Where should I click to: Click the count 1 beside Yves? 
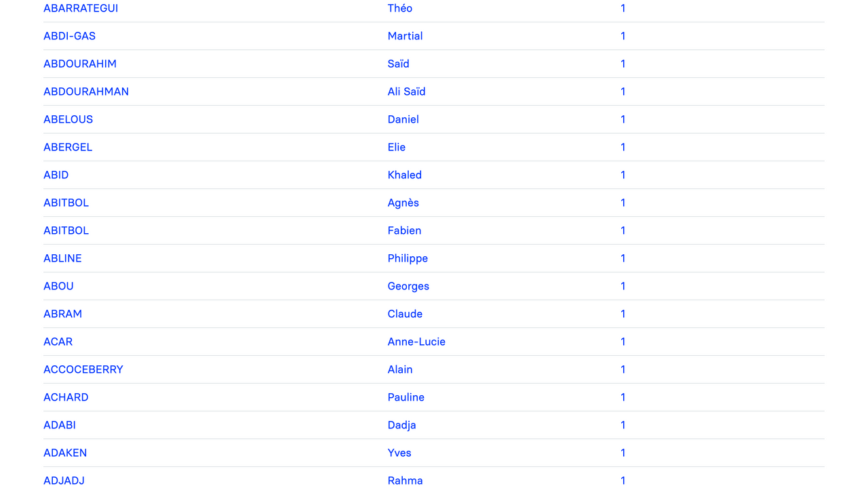pyautogui.click(x=623, y=453)
